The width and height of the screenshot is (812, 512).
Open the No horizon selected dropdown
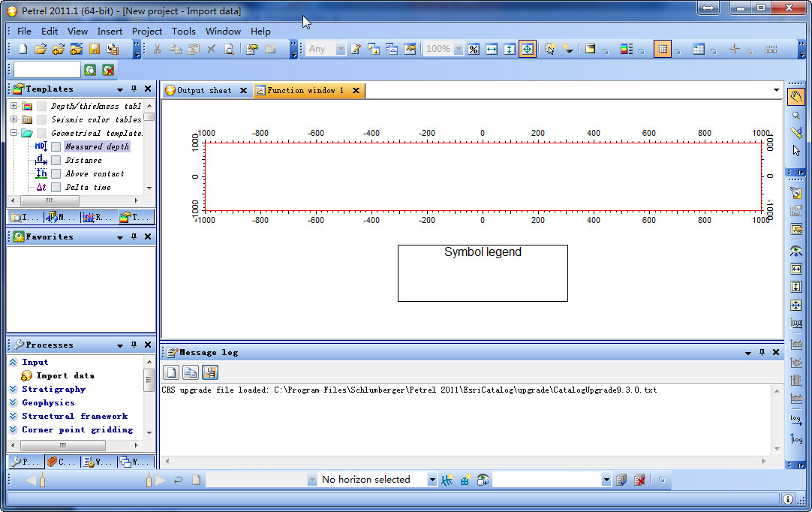click(x=432, y=480)
